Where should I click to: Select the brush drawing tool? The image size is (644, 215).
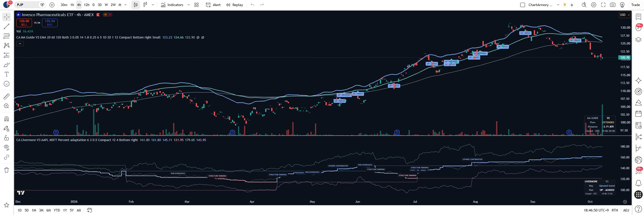[7, 65]
